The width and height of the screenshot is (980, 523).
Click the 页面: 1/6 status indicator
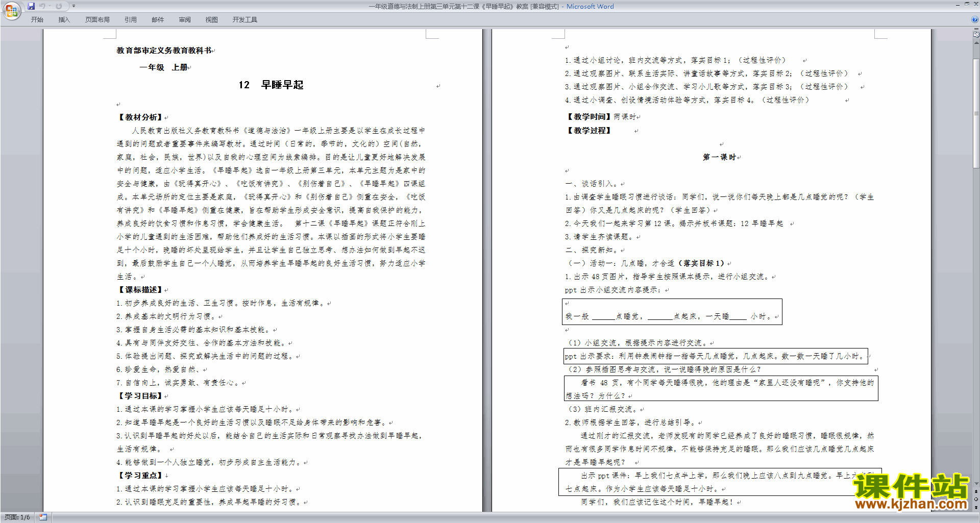point(17,517)
